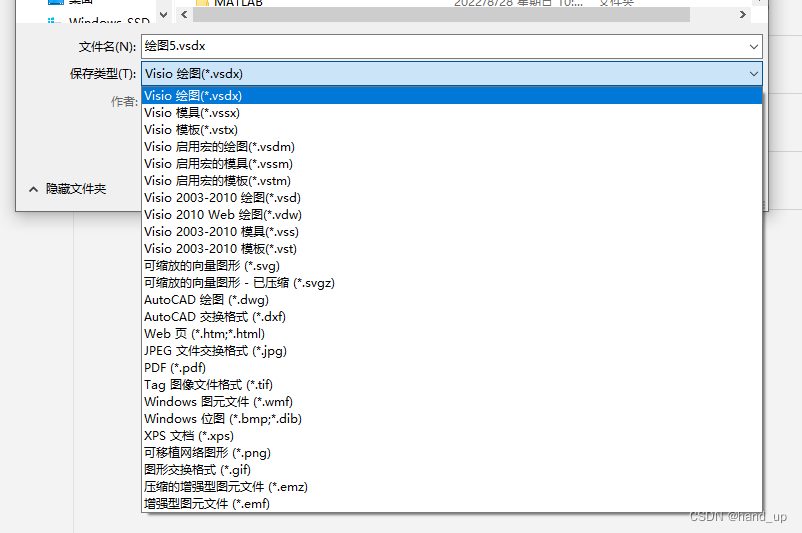802x533 pixels.
Task: Choose 可缩放的向量图形 (*.svg) format
Action: (452, 265)
